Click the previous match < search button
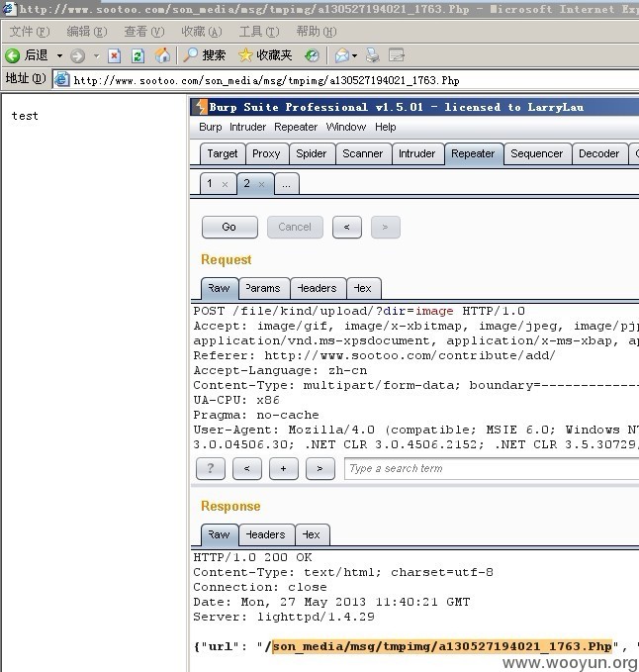 246,468
